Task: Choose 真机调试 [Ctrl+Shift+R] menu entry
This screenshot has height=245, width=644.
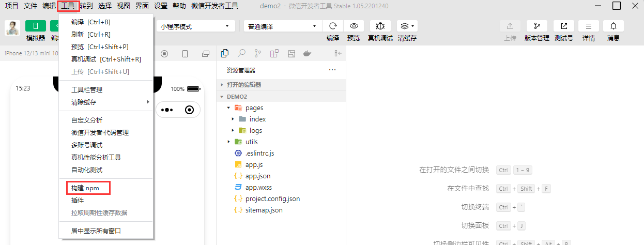Action: 106,59
